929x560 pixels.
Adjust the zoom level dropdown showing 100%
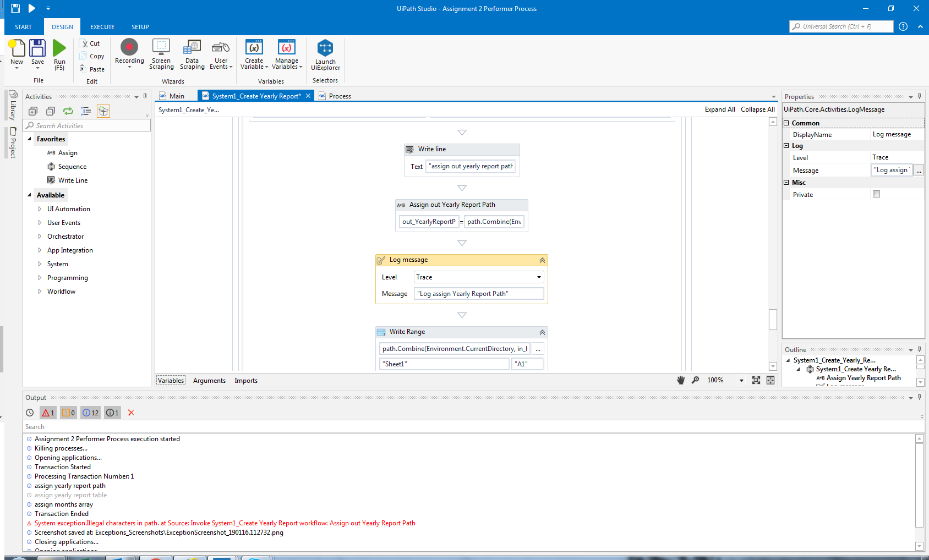(741, 380)
